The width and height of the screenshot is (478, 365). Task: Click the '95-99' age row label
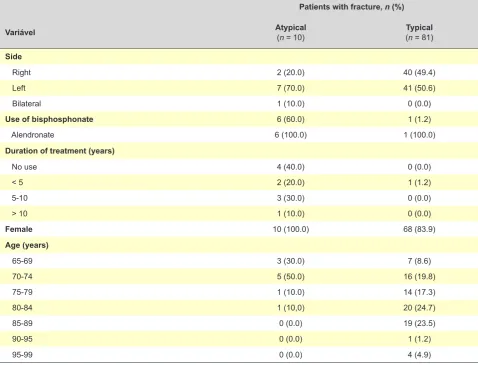pos(22,355)
